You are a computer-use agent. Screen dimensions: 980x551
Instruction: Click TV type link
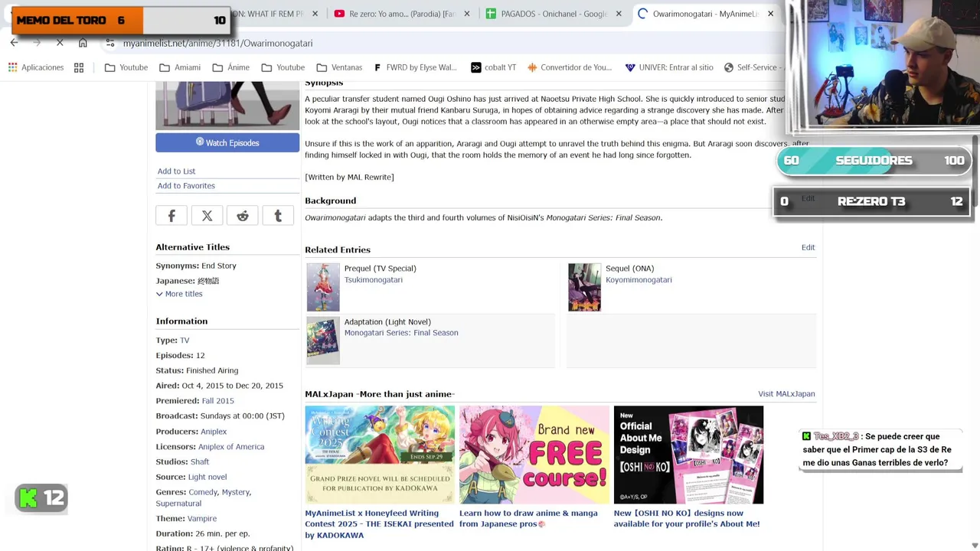[185, 341]
